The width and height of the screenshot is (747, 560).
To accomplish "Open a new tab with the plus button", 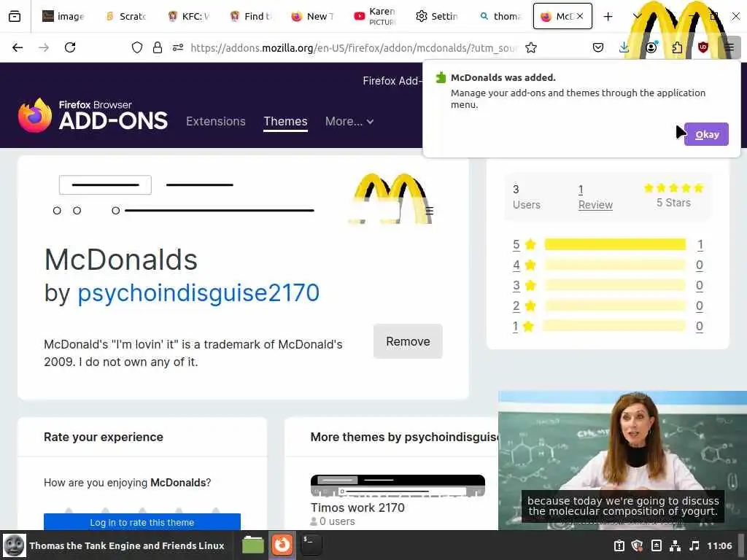I will click(x=608, y=17).
